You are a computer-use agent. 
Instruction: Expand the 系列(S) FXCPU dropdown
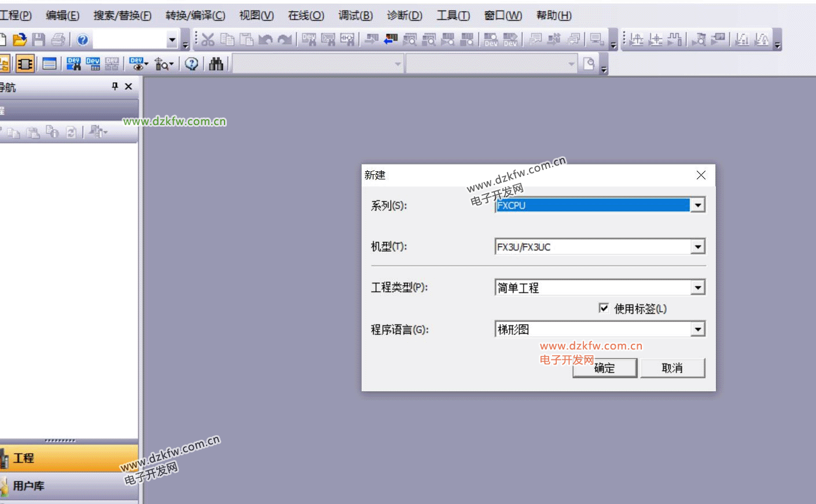tap(698, 205)
